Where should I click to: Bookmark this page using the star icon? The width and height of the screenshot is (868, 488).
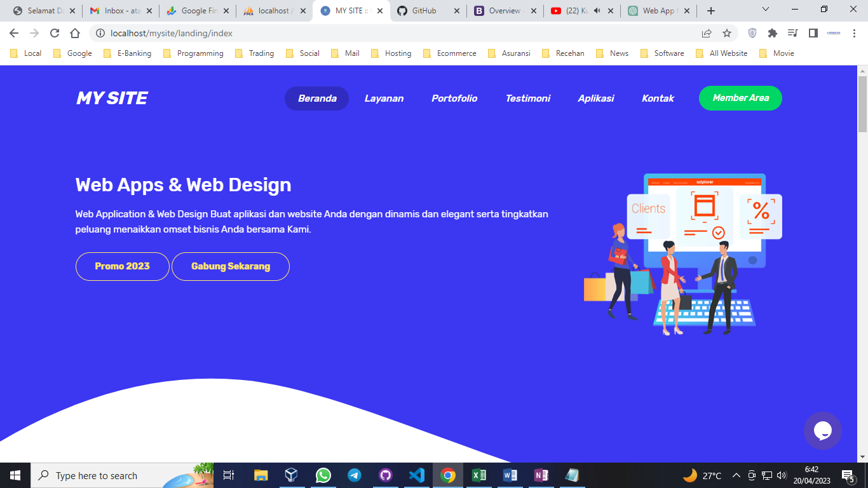pos(726,33)
